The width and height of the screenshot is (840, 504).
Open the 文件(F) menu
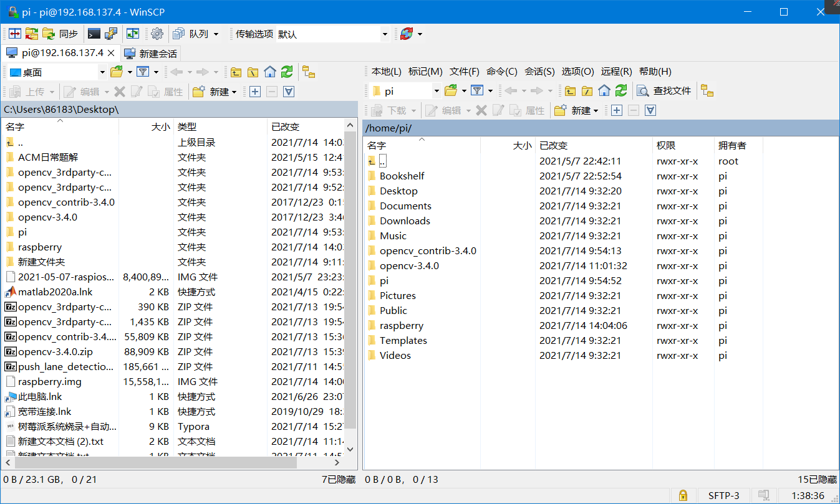tap(465, 72)
